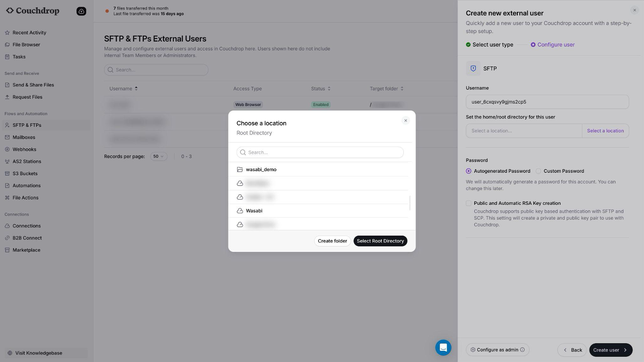Open the Records per page dropdown
The height and width of the screenshot is (362, 644).
click(x=159, y=156)
